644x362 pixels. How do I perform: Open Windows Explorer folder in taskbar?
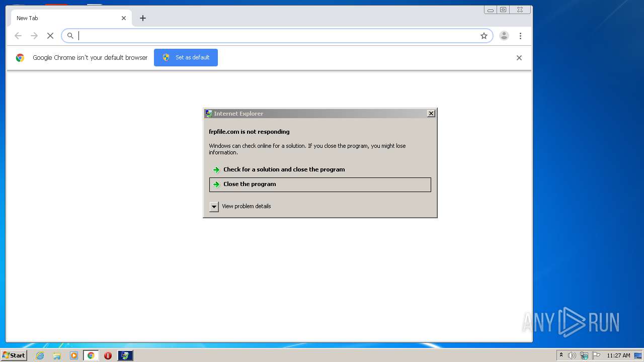pos(57,355)
